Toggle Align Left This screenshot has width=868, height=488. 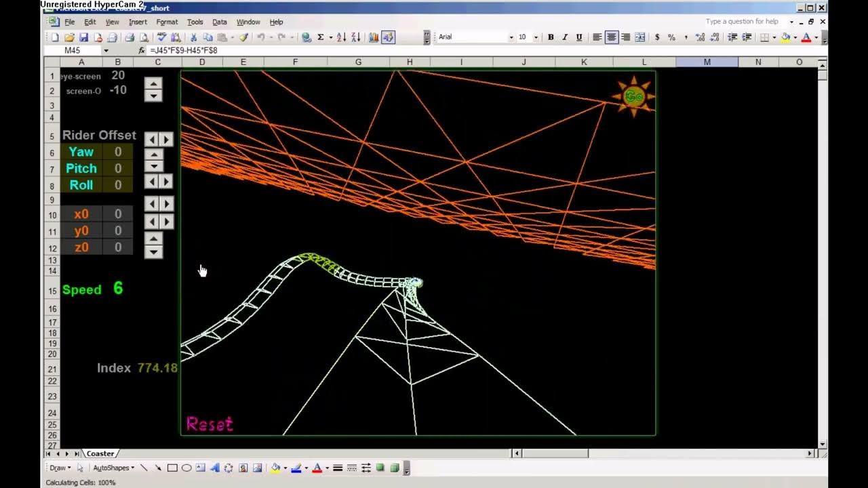[597, 37]
